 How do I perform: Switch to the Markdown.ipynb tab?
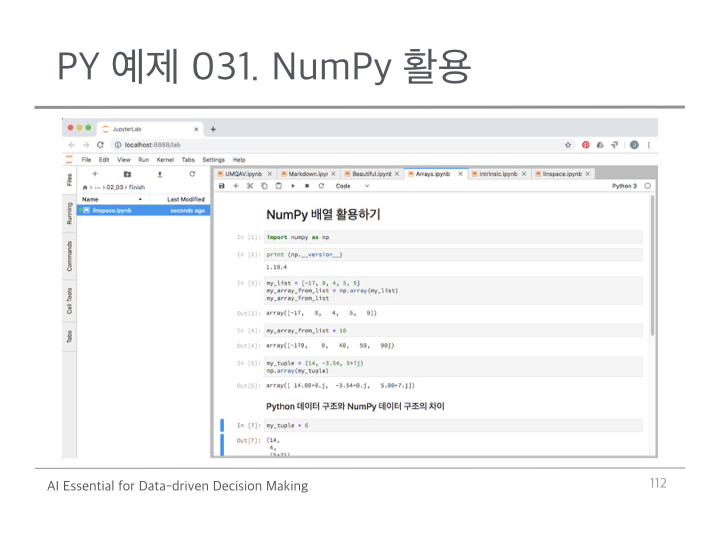[308, 174]
